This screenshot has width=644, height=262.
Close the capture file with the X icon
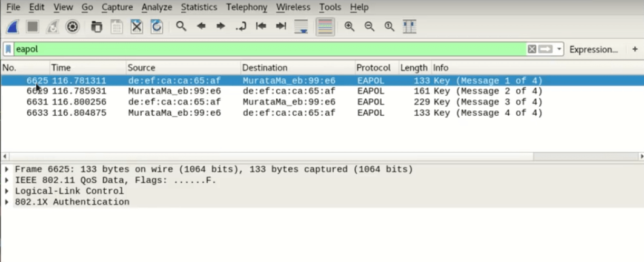[137, 26]
